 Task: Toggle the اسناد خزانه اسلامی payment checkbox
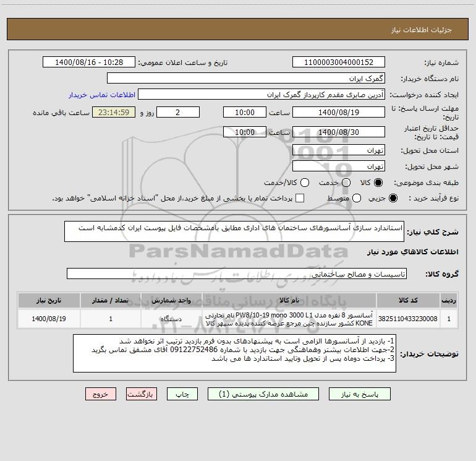click(300, 198)
